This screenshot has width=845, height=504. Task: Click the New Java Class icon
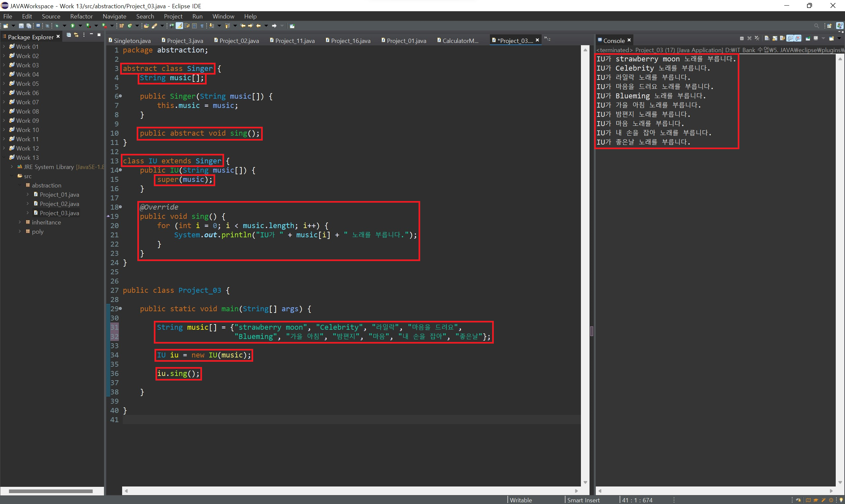point(130,26)
